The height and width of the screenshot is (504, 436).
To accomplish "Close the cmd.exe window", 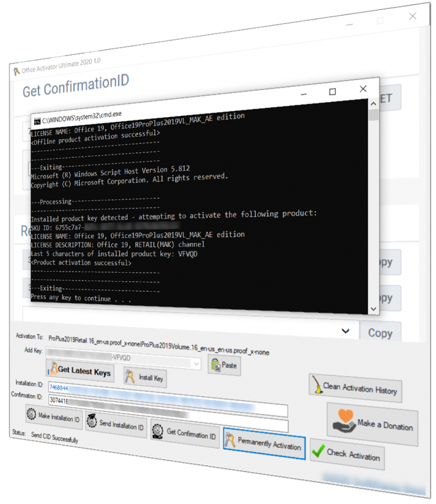I will (x=363, y=89).
